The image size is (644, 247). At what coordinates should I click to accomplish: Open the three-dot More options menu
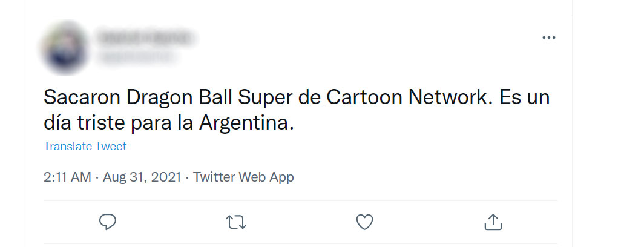click(548, 38)
